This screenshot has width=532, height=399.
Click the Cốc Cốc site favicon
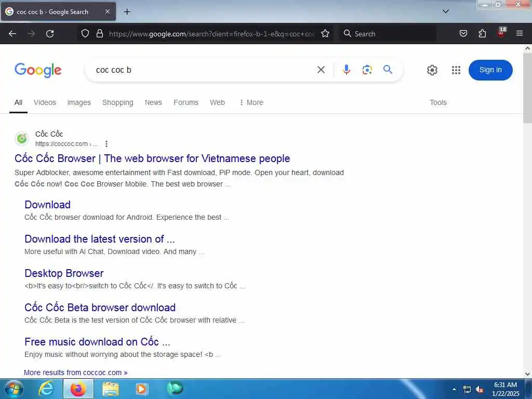[22, 139]
